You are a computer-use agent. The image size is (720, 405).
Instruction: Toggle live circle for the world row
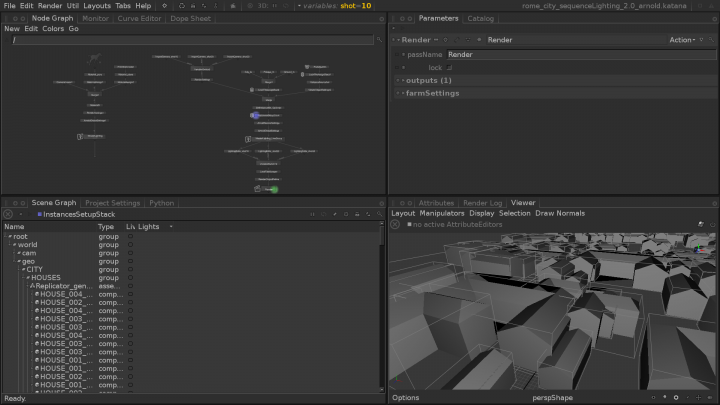130,244
